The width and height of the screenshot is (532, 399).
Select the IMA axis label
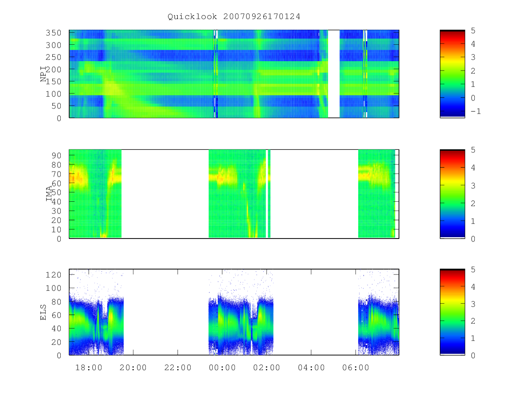point(49,194)
